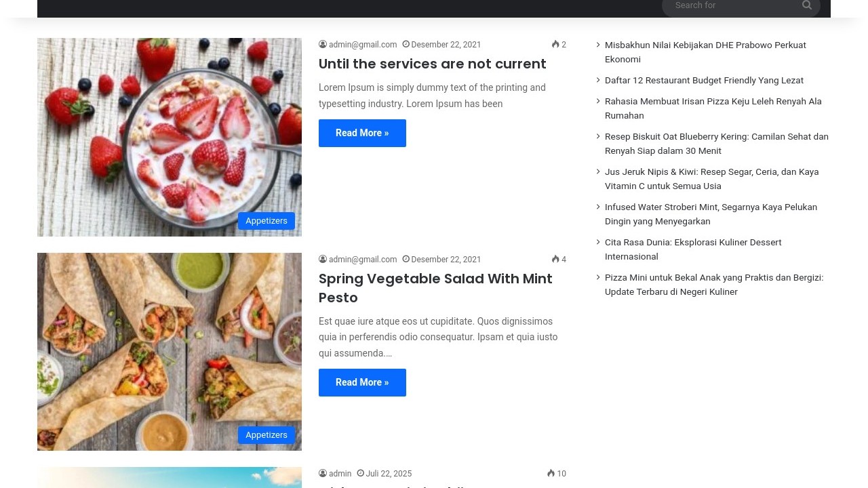
Task: Open 'Daftar 12 Restaurant Budget Friendly' sidebar link
Action: [704, 80]
